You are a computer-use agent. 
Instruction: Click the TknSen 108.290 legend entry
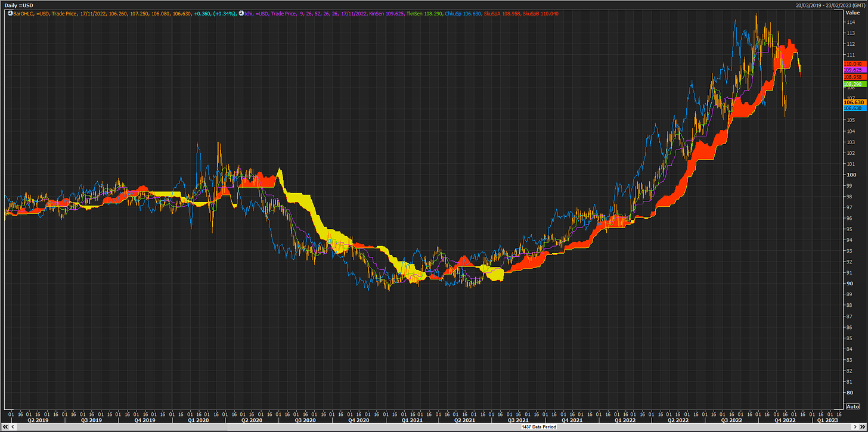click(423, 13)
